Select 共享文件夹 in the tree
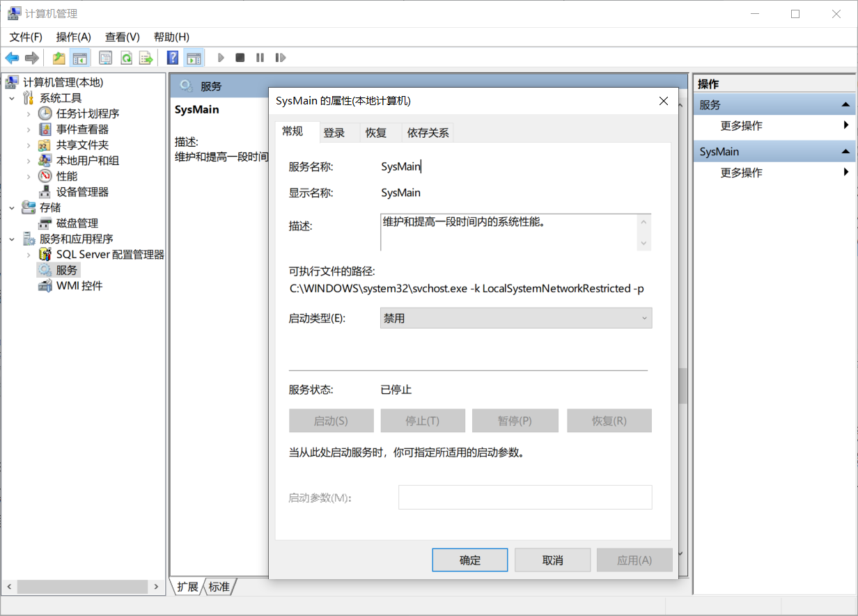 pyautogui.click(x=82, y=145)
